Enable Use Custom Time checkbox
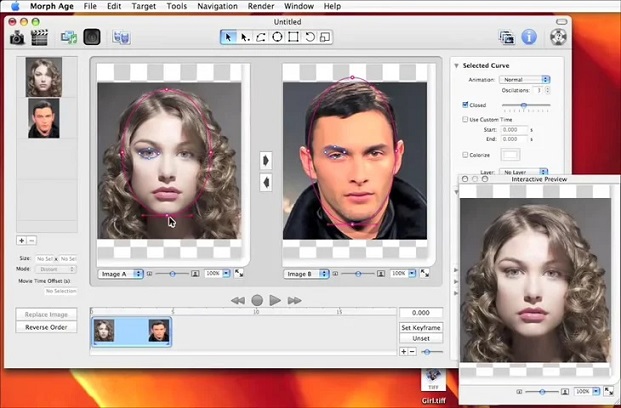621x408 pixels. coord(465,119)
